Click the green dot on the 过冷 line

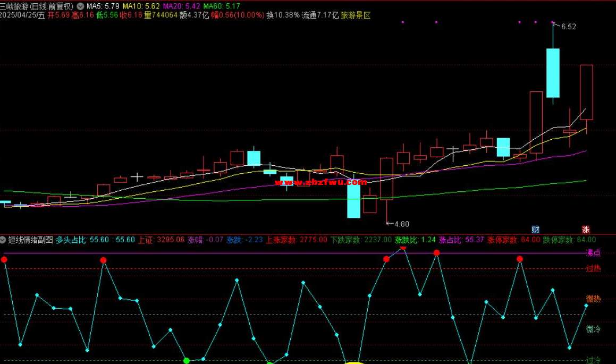coord(187,360)
